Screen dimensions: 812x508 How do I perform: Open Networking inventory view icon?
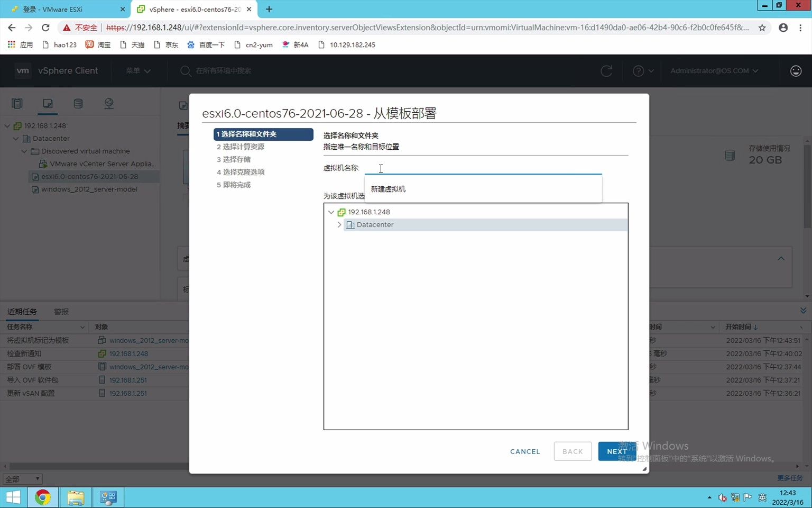click(109, 103)
